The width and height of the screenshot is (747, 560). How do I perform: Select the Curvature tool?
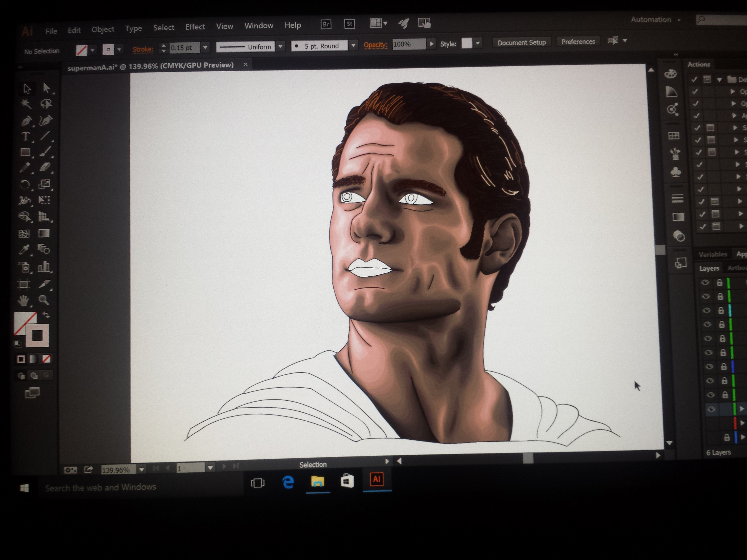coord(46,120)
